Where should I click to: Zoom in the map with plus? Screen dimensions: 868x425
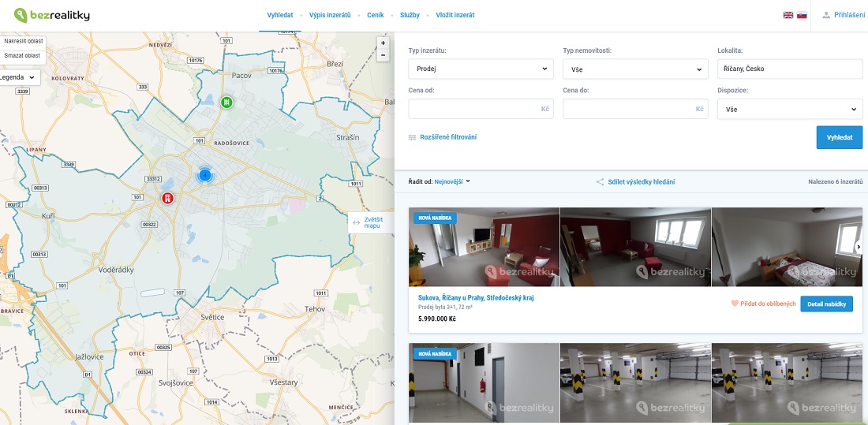(x=383, y=43)
